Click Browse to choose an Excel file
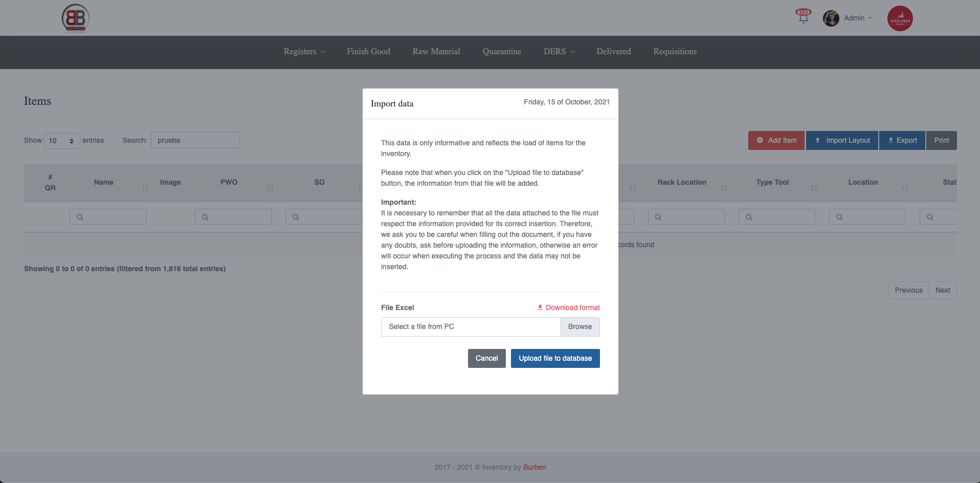The width and height of the screenshot is (980, 483). (580, 327)
